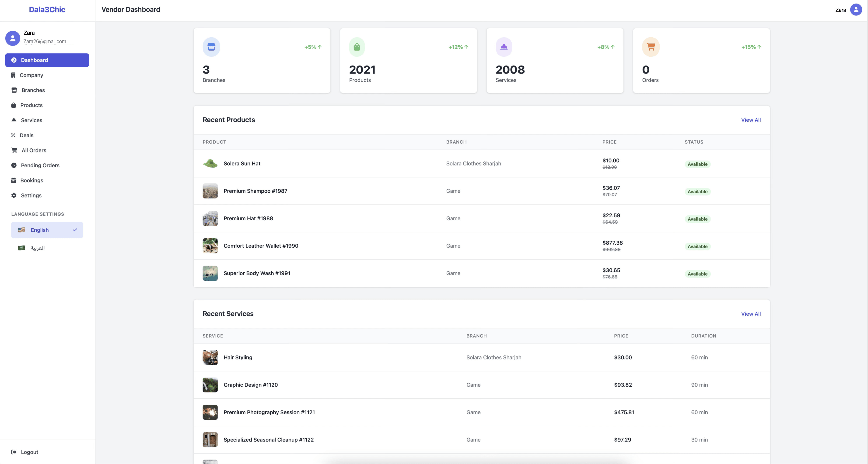Open Bookings with the calendar icon
This screenshot has width=868, height=464.
[x=14, y=180]
